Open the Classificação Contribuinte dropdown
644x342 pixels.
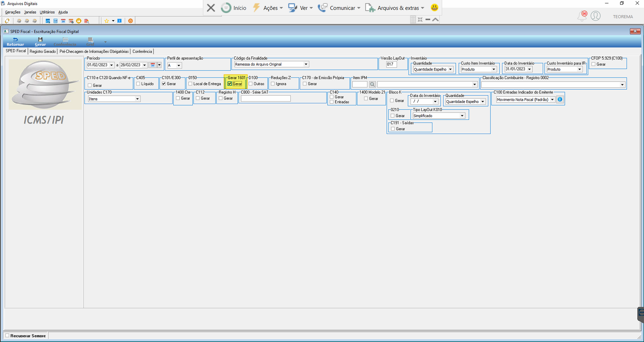(622, 85)
